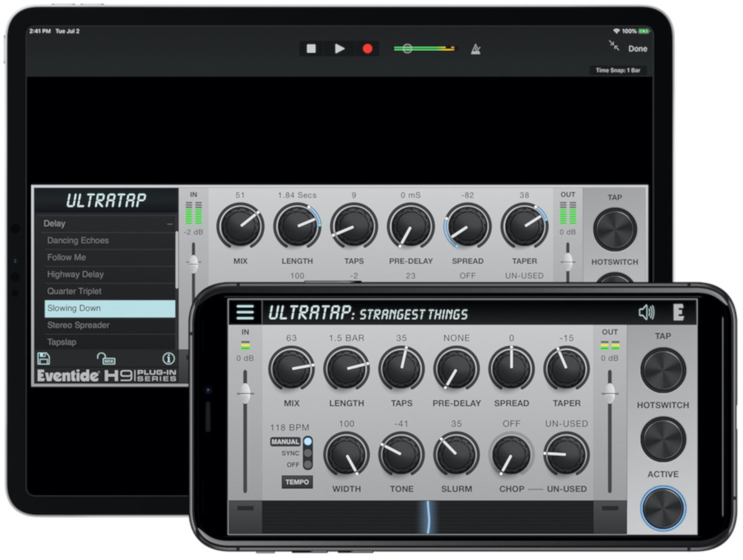Click the iPhone OUT level fader handle
The image size is (743, 560).
(x=610, y=393)
